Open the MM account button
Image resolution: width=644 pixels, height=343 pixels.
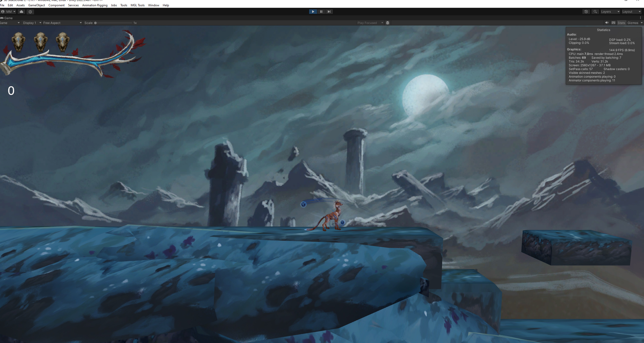tap(8, 12)
